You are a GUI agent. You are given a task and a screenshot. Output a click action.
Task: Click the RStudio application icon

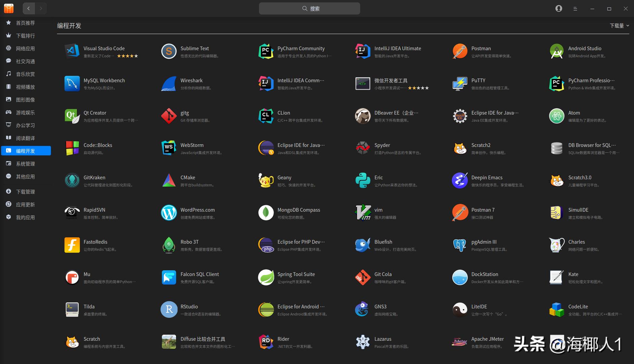(169, 309)
